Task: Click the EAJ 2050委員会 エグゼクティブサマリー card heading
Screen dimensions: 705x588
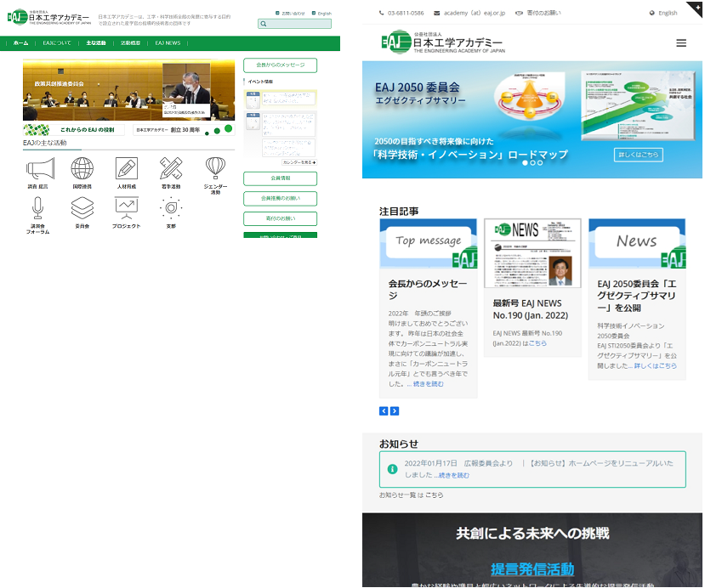Action: (637, 296)
